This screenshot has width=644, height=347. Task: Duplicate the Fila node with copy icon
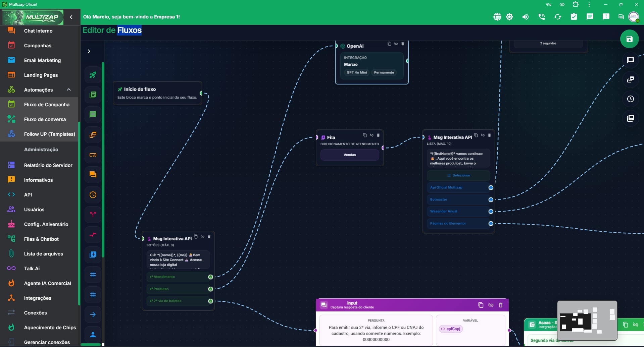365,135
